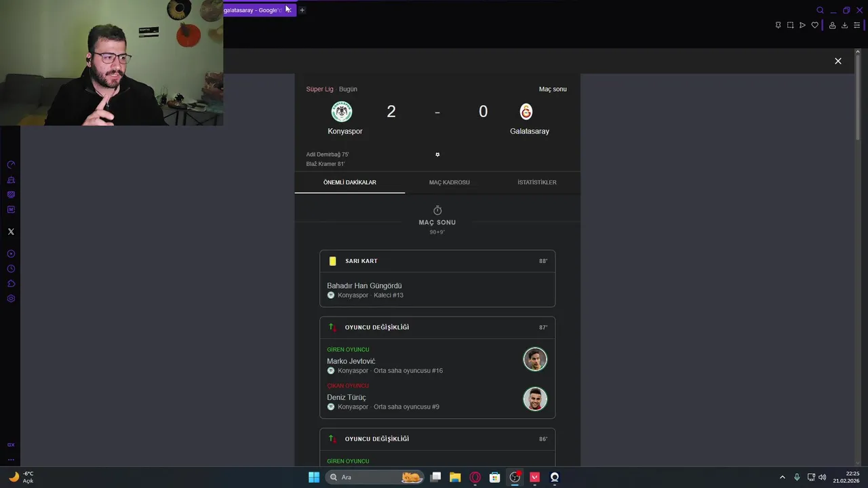
Task: Select Bahadır Han Güngördü player name
Action: [x=364, y=286]
